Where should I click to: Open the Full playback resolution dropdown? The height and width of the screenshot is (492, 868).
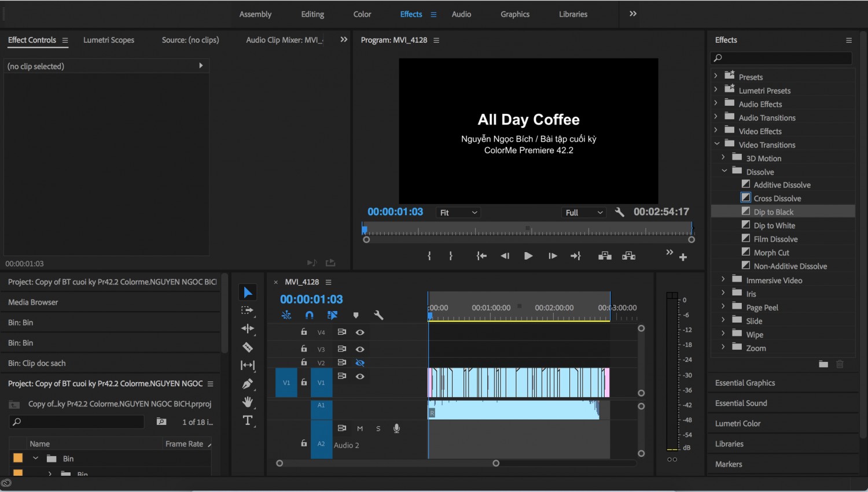click(584, 213)
